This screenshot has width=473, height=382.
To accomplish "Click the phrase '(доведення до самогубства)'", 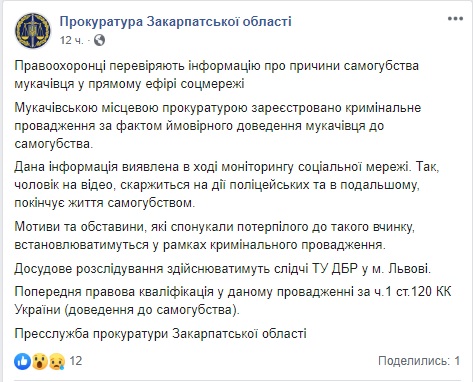I will click(152, 310).
